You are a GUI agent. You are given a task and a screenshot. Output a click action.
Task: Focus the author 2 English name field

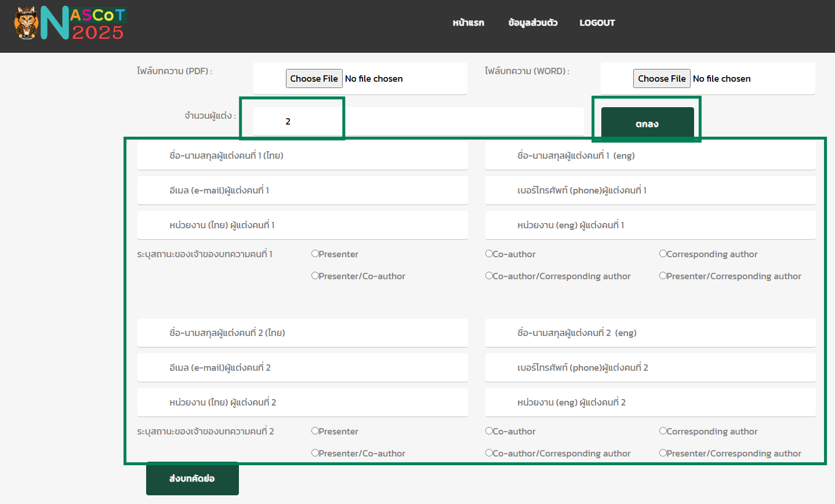[x=650, y=333]
